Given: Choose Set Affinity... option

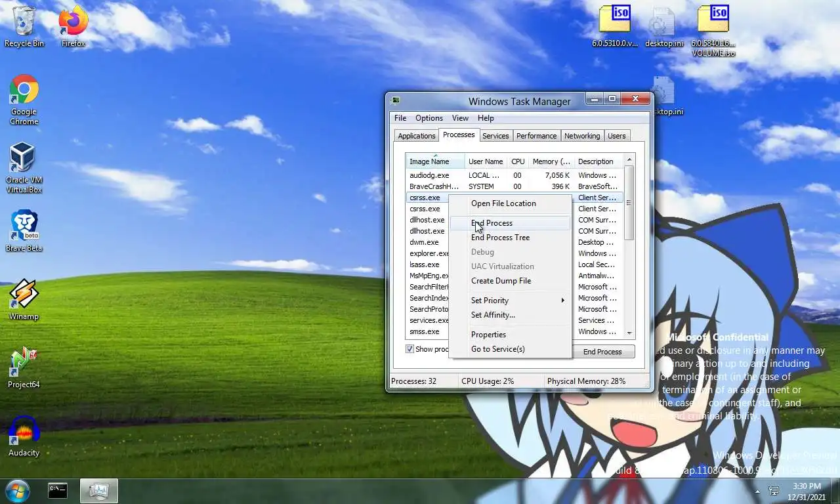Looking at the screenshot, I should (510, 315).
